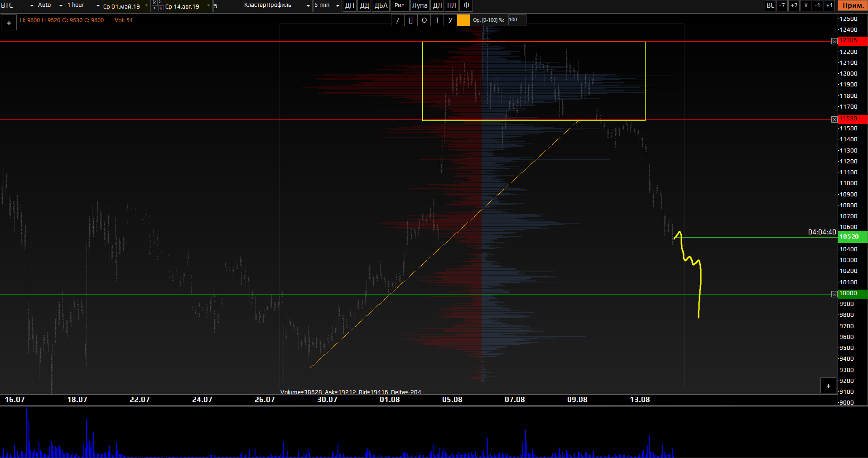Click the ПЛ toolbar item

452,5
